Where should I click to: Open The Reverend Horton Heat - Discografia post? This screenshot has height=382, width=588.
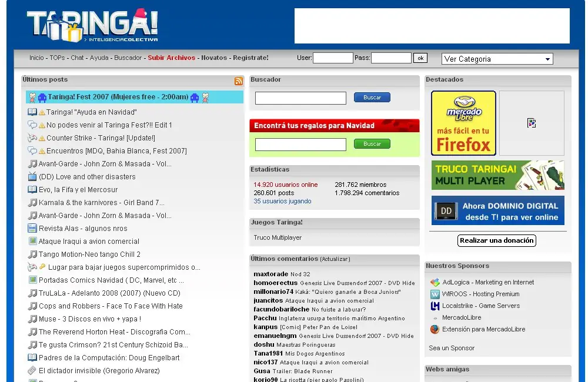pyautogui.click(x=115, y=332)
